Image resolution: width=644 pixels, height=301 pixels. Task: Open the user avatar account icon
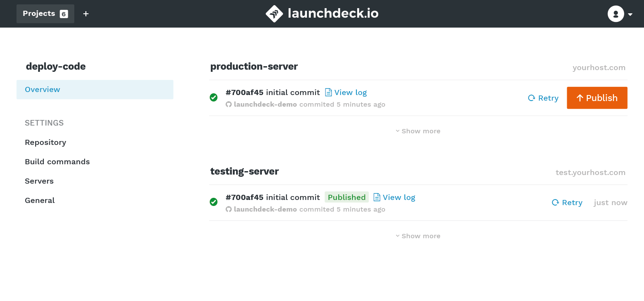(616, 13)
